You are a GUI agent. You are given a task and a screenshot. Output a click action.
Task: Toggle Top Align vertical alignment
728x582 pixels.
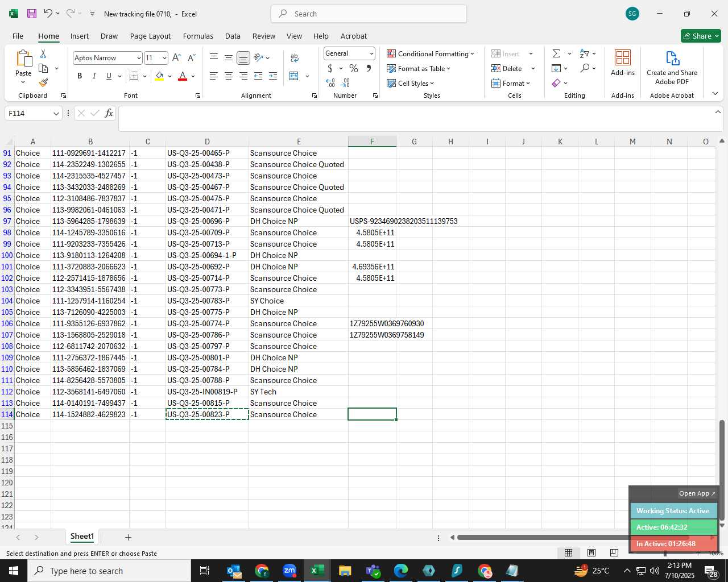pyautogui.click(x=214, y=57)
